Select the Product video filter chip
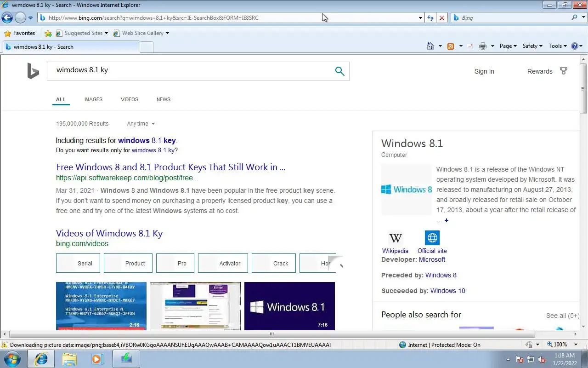Screen dimensions: 588x368 pyautogui.click(x=128, y=263)
